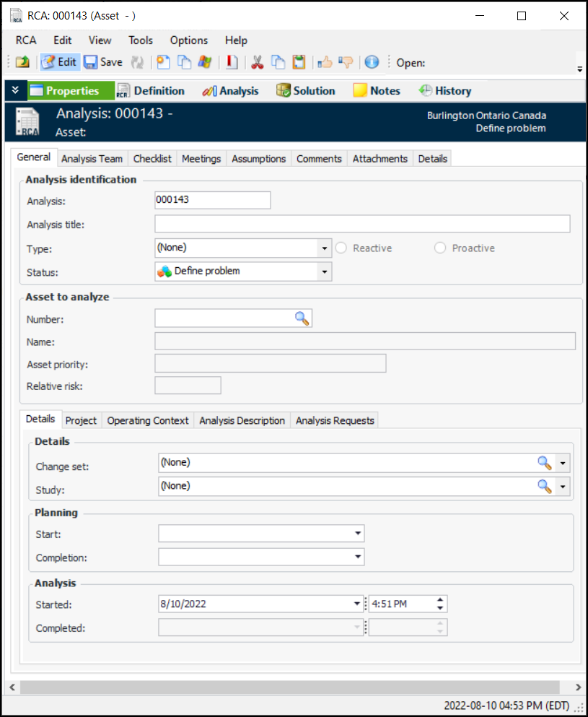
Task: Open the Type dropdown
Action: [x=325, y=248]
